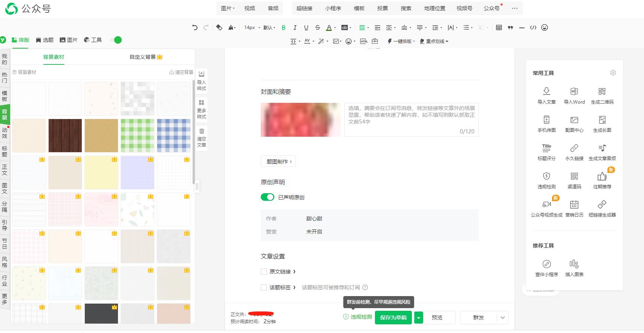644x333 pixels.
Task: Open 生成文章音频 tool
Action: (x=602, y=152)
